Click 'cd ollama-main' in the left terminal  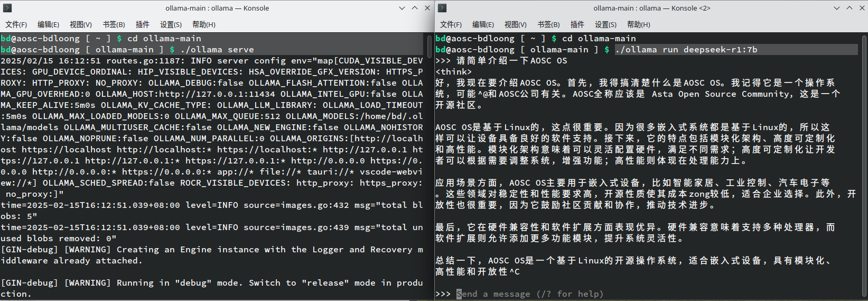[164, 39]
